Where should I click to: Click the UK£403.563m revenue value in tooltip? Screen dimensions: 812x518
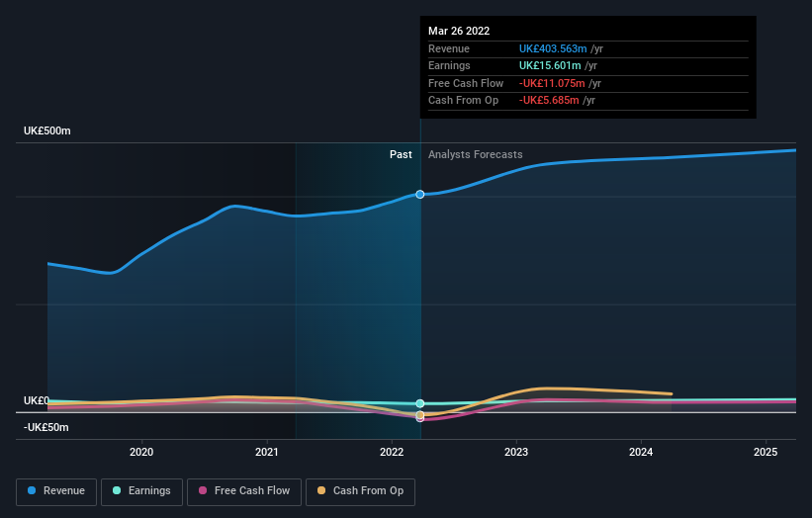pos(553,48)
